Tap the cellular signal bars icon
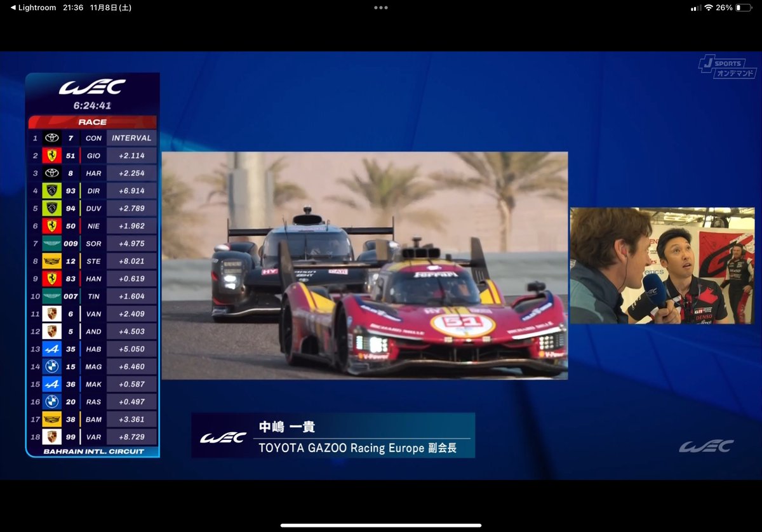The width and height of the screenshot is (762, 532). [695, 8]
